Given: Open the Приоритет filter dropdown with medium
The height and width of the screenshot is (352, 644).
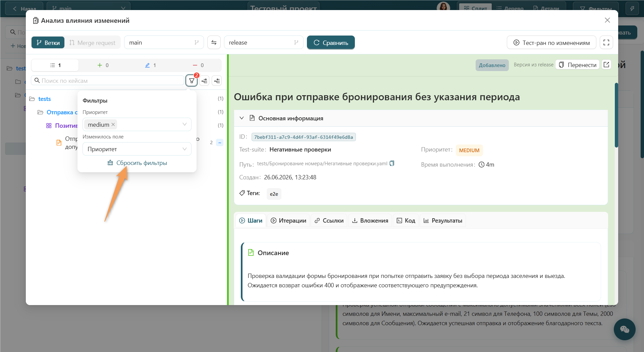Looking at the screenshot, I should 137,124.
